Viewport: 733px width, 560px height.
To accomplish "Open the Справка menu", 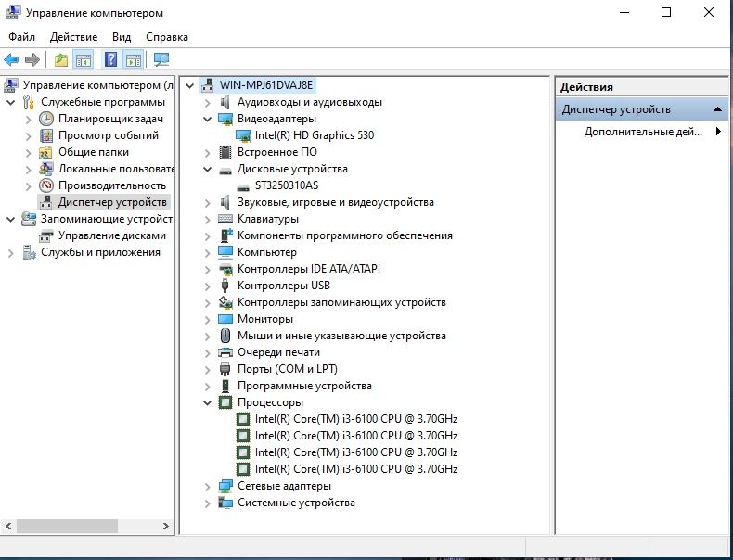I will click(x=167, y=37).
